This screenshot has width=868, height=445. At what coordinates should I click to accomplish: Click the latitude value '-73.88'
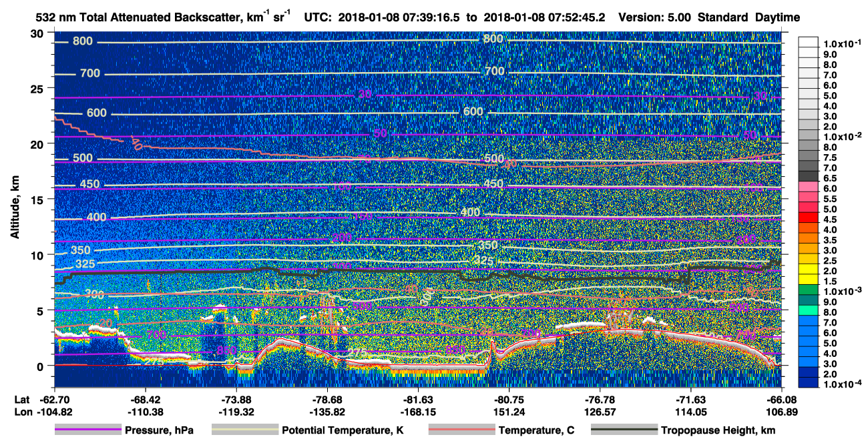click(x=236, y=400)
